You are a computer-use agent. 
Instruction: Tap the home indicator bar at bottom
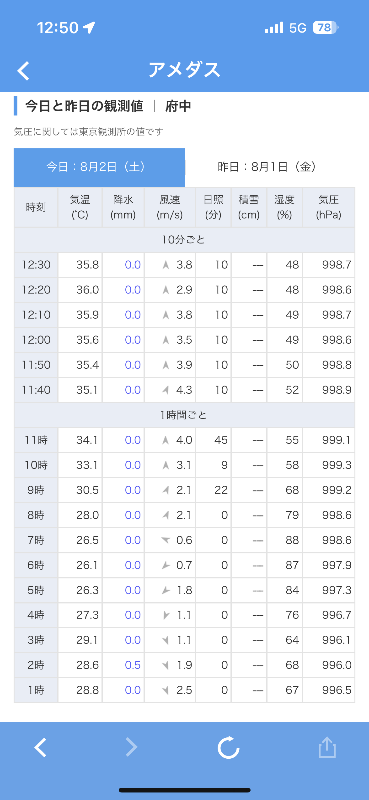click(x=184, y=790)
